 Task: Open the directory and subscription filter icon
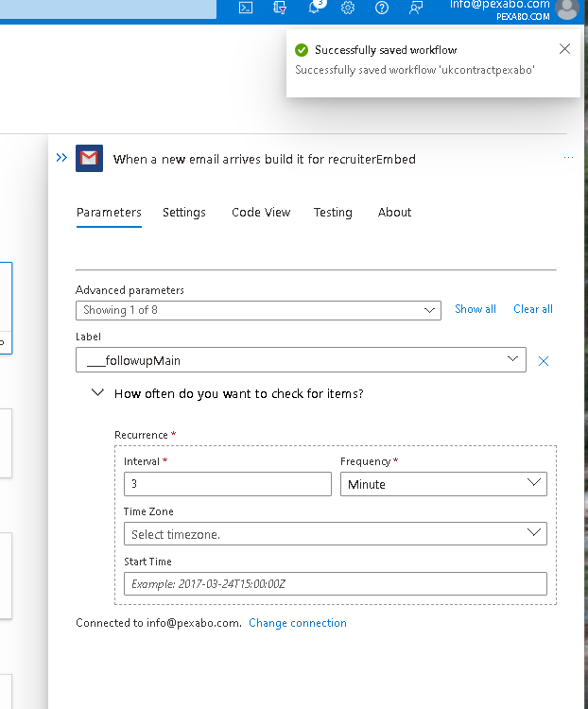(280, 8)
